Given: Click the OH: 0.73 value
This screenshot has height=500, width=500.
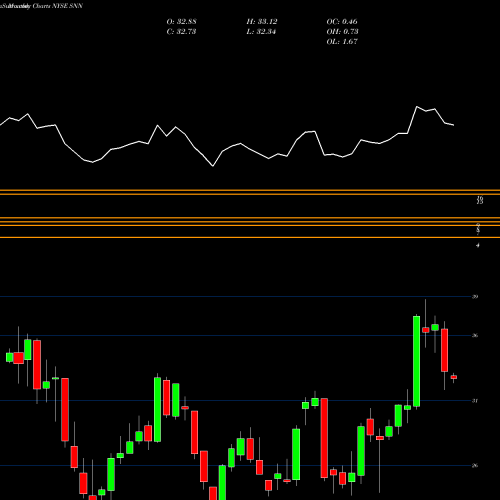Looking at the screenshot, I should [342, 32].
